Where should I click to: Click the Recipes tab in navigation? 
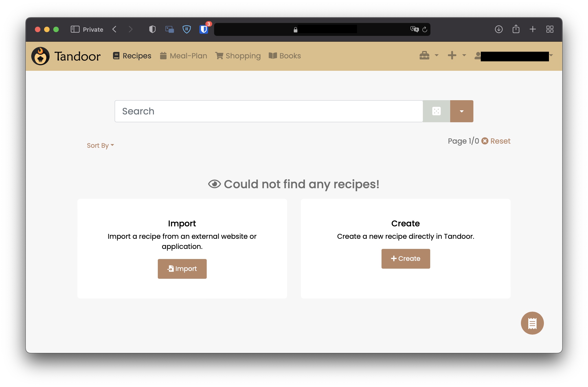click(x=132, y=55)
